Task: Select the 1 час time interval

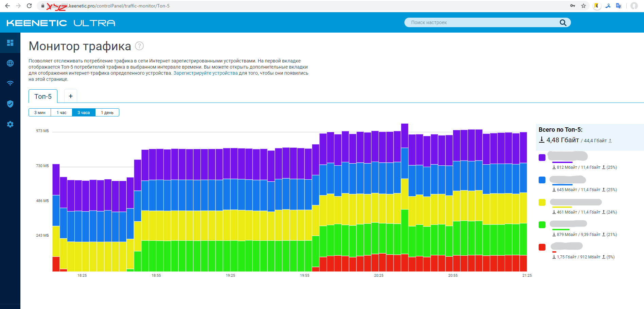Action: click(62, 112)
